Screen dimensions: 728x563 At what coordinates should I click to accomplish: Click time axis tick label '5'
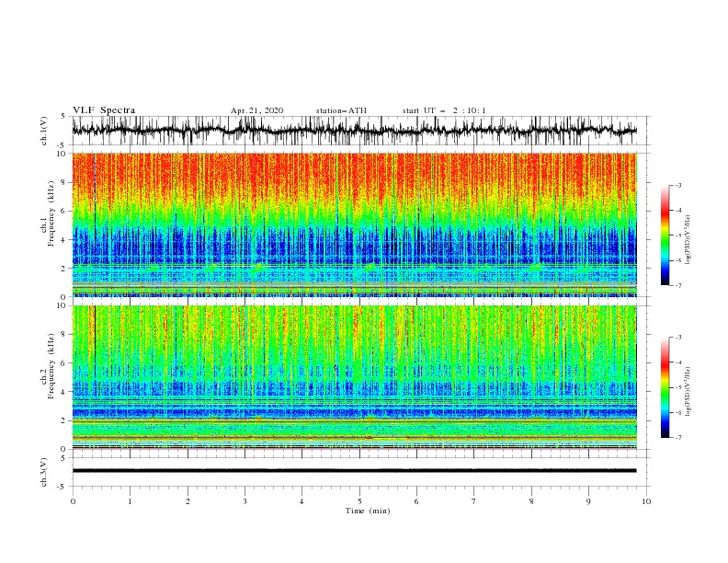tap(359, 501)
